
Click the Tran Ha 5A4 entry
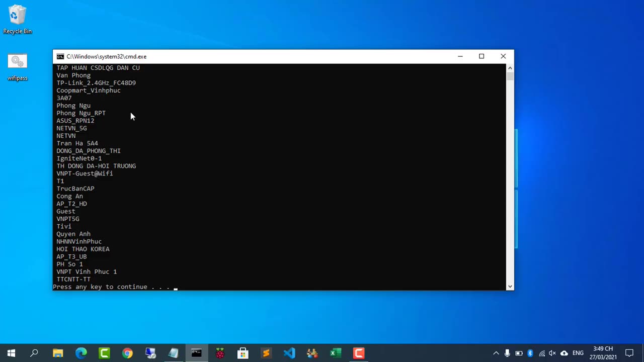point(77,143)
